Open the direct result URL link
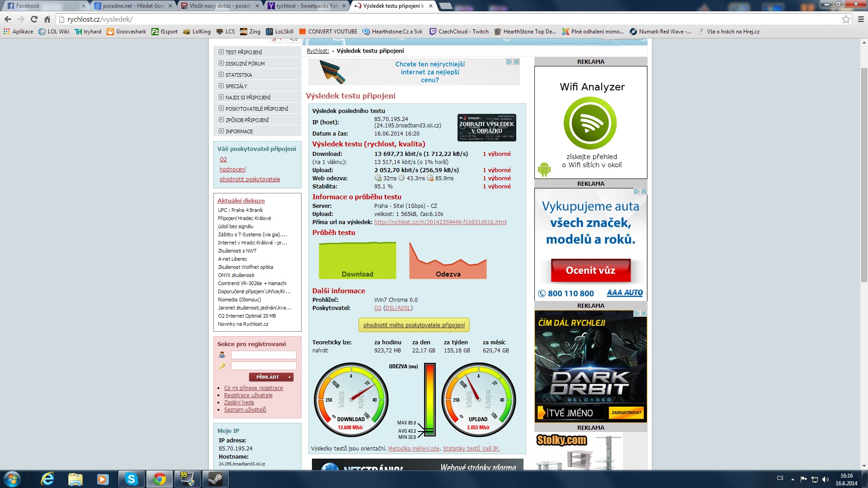 coord(440,222)
